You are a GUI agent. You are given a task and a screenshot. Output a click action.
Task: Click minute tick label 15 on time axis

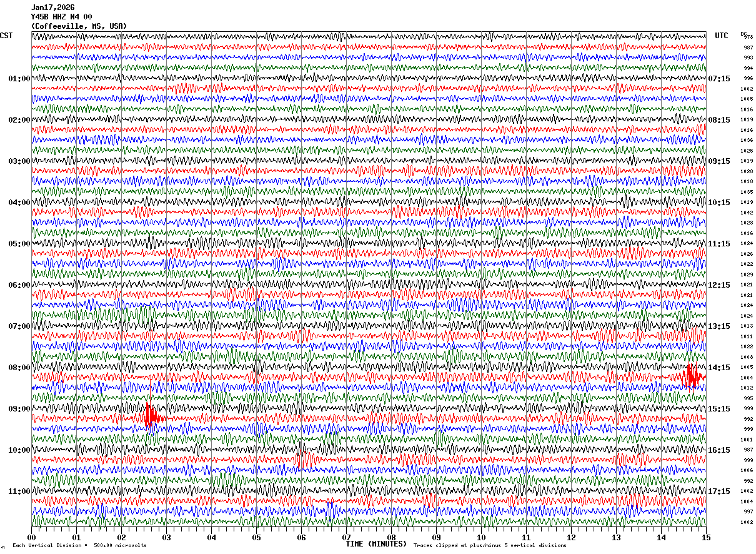click(706, 537)
